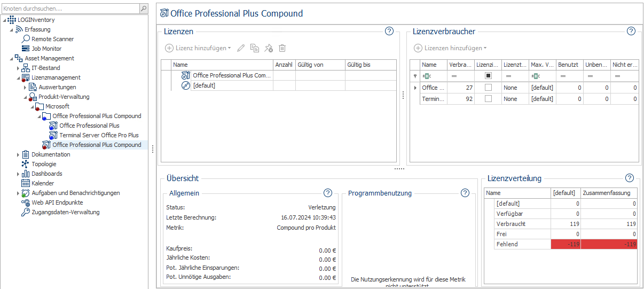This screenshot has width=644, height=289.
Task: Expand the Dashboards tree node
Action: 18,174
